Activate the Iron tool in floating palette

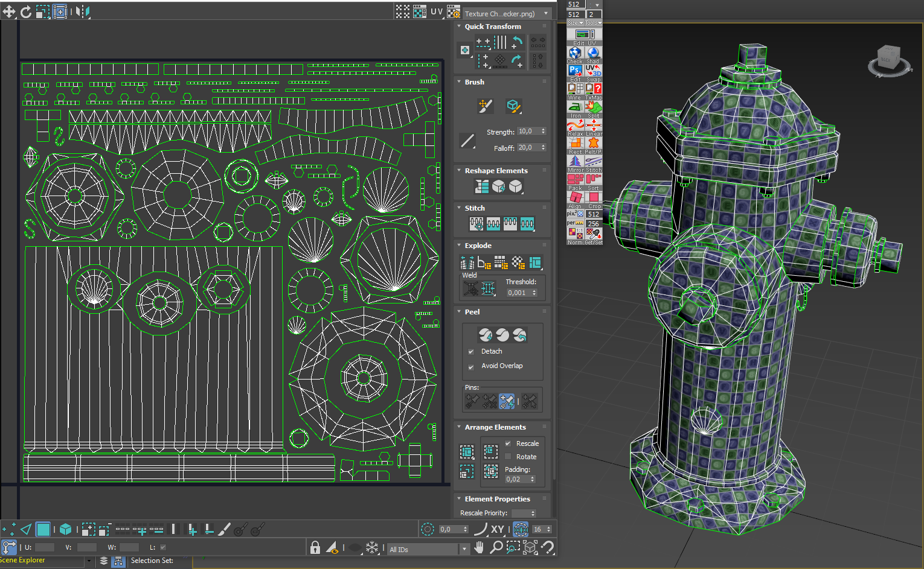575,107
